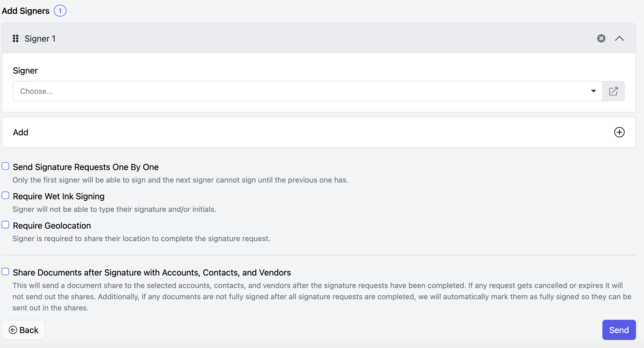Click the open-in-new-window icon next to Signer
The height and width of the screenshot is (348, 644).
[x=613, y=91]
